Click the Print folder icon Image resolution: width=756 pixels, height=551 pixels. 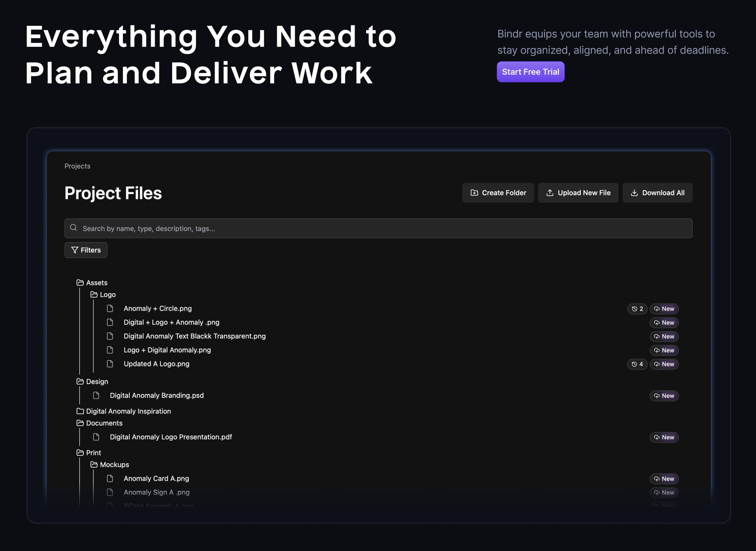80,453
